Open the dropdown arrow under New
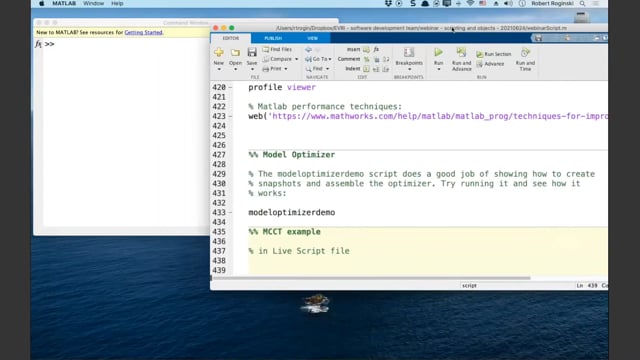Image resolution: width=640 pixels, height=360 pixels. [x=219, y=69]
